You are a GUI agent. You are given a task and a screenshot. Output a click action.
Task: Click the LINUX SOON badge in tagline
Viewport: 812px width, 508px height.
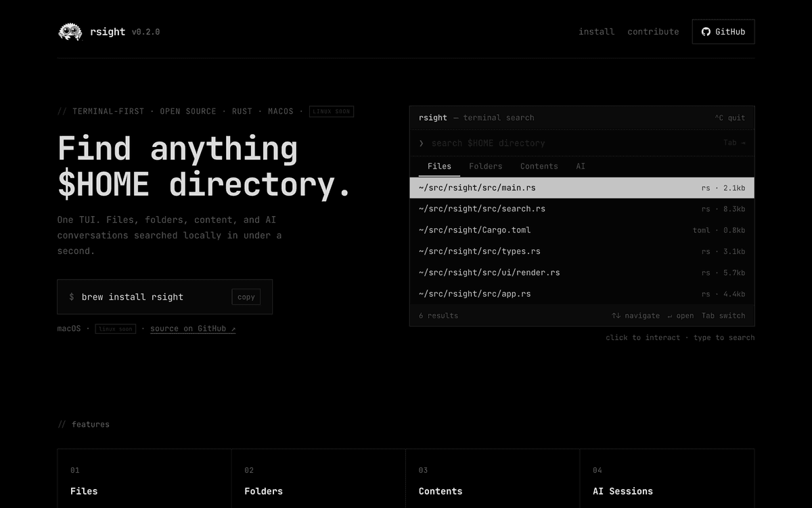pyautogui.click(x=332, y=111)
